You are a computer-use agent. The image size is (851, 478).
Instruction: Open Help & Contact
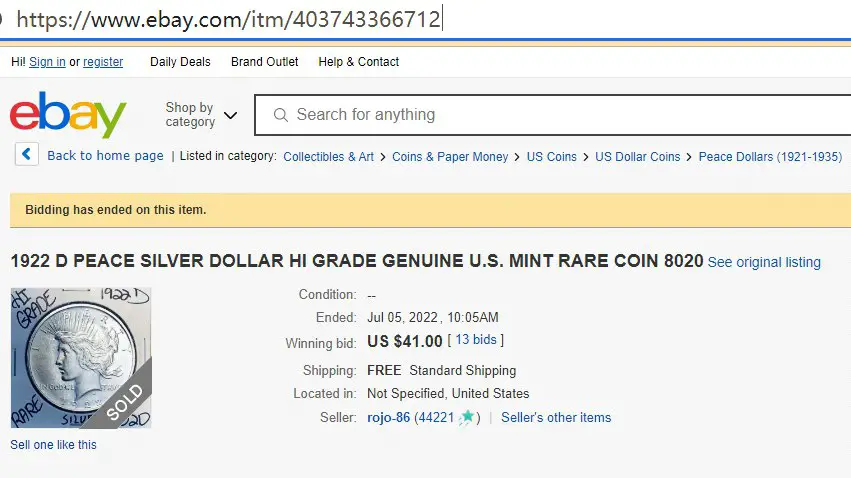(x=359, y=62)
